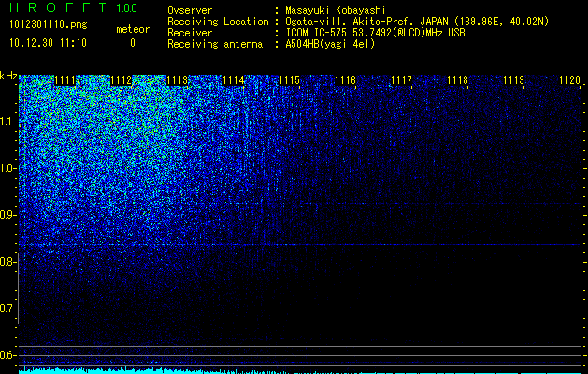The height and width of the screenshot is (374, 588).
Task: Select the Ogata-vill. Akita-Pref. JAPAN location text
Action: pos(417,22)
